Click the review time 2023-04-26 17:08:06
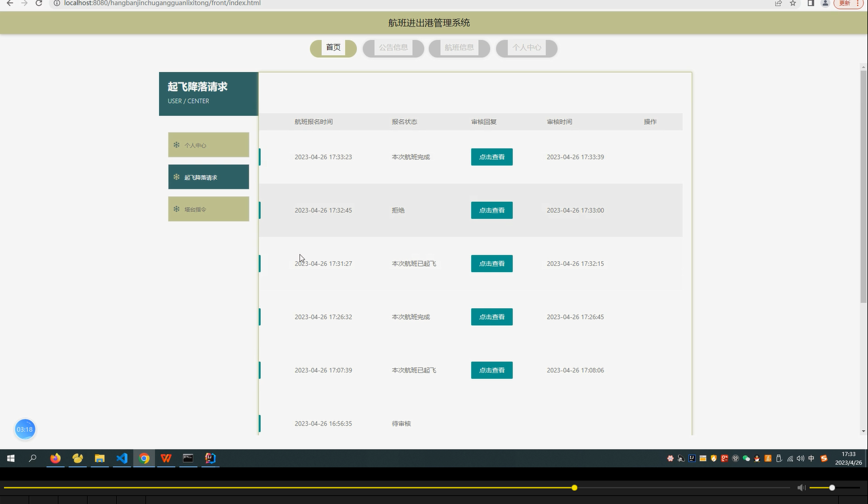 click(575, 370)
